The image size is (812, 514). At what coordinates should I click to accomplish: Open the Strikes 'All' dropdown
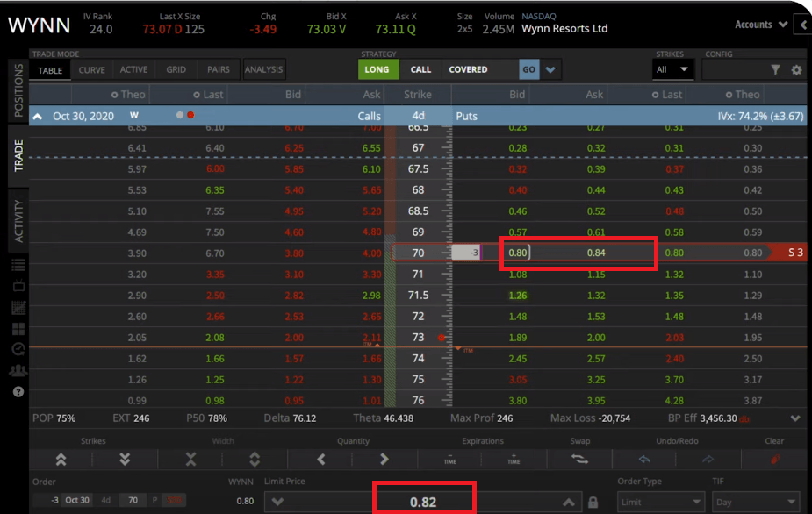pos(673,69)
